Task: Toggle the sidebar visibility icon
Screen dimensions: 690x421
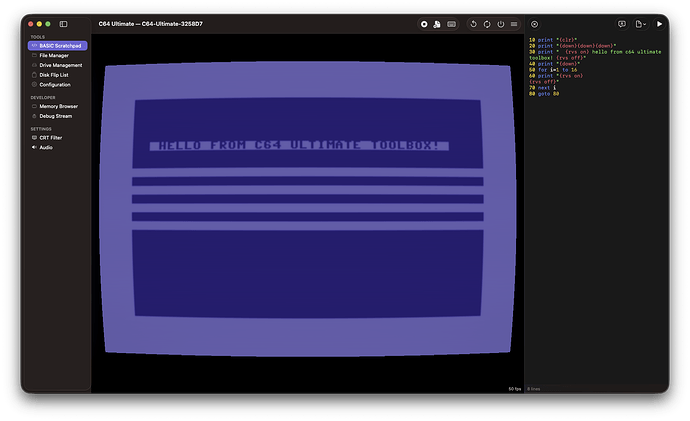Action: [63, 24]
